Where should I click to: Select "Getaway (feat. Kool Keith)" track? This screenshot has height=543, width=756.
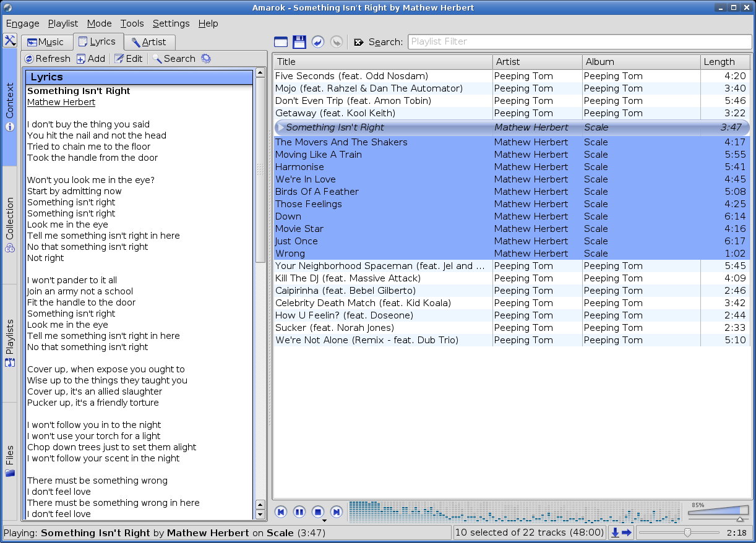point(512,113)
